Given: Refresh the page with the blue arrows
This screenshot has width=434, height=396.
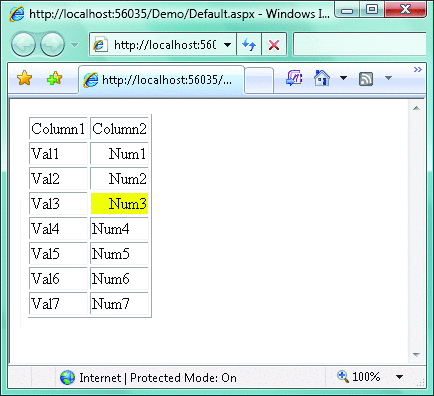Looking at the screenshot, I should pyautogui.click(x=249, y=44).
